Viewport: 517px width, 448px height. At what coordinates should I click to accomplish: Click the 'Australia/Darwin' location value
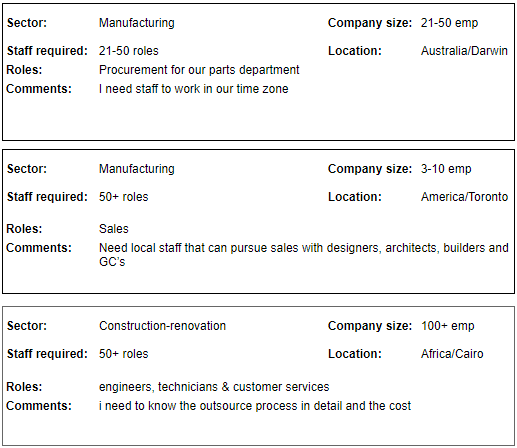(x=464, y=51)
